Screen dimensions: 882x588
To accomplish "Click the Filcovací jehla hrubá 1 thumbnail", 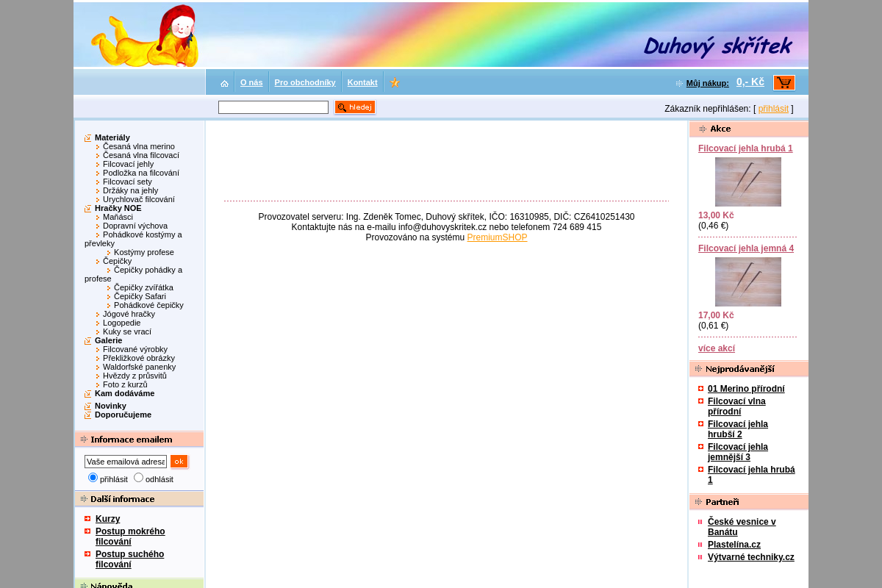I will (x=748, y=182).
